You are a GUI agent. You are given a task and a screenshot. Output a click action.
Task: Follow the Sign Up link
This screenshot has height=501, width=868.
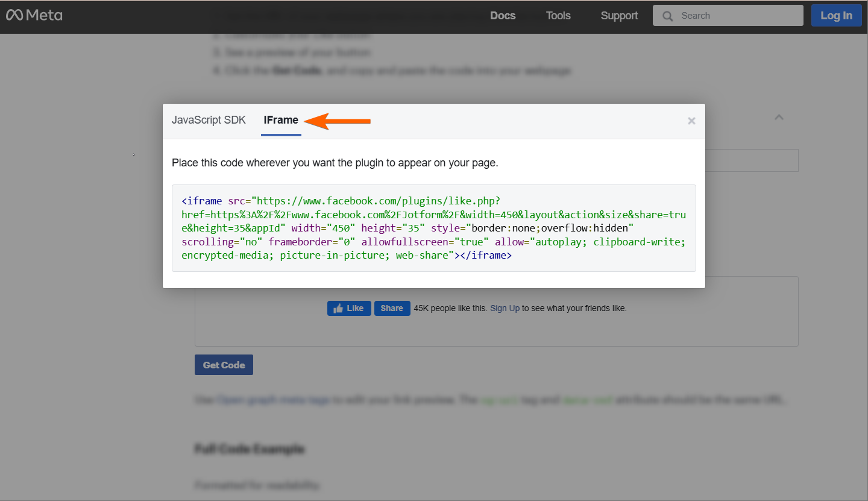(x=505, y=308)
